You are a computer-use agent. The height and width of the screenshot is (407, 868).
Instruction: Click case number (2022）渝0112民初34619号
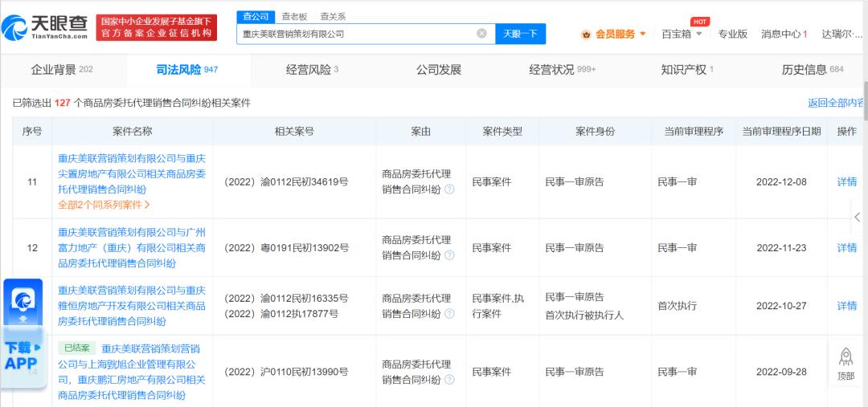pos(285,181)
